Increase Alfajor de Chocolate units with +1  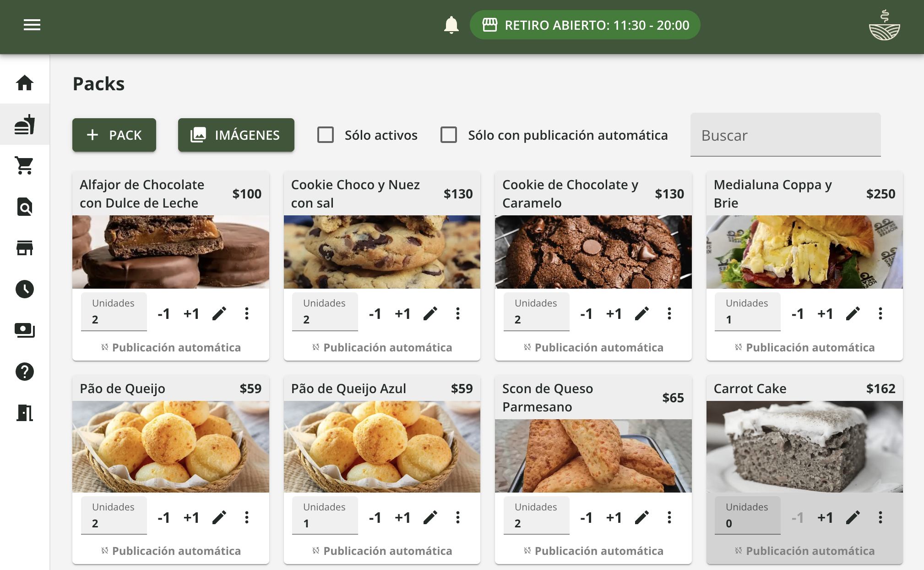(191, 314)
